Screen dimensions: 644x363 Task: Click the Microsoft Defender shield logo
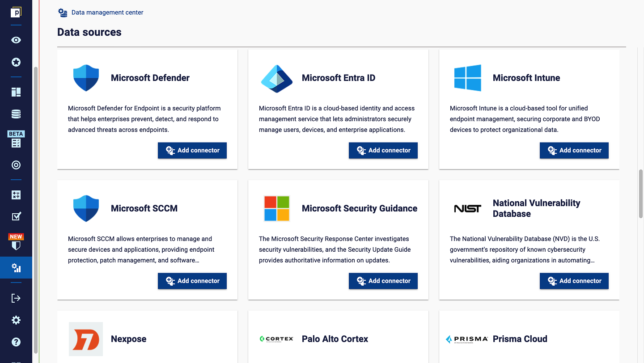(86, 78)
